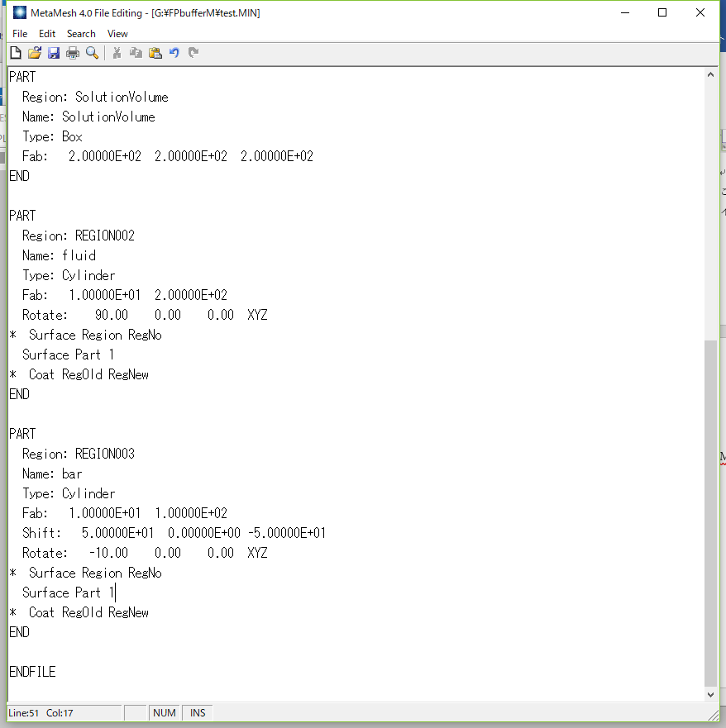Click the 'Rotate: -10.00' line
Image resolution: width=726 pixels, height=728 pixels.
click(x=145, y=553)
